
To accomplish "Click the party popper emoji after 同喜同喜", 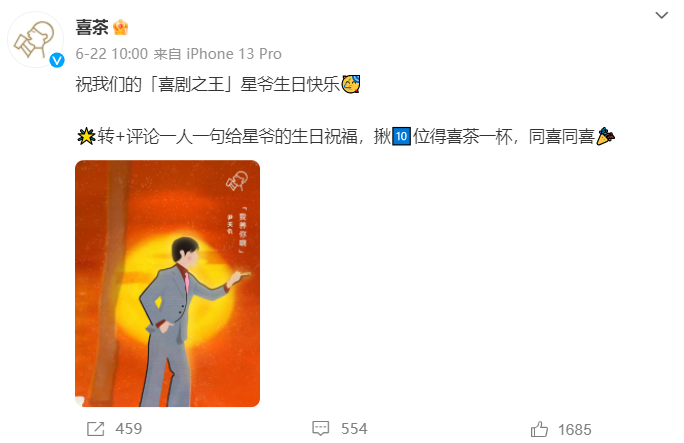I will tap(605, 136).
